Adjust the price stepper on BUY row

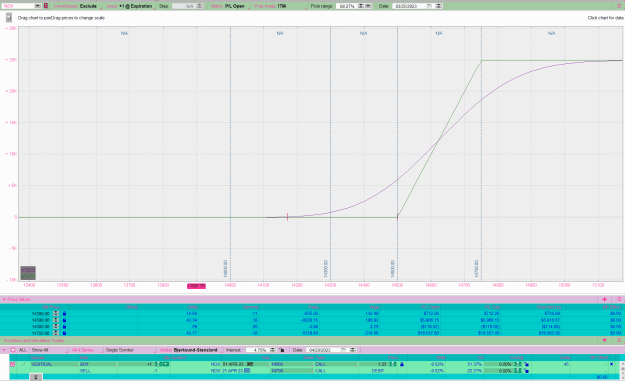(x=393, y=364)
